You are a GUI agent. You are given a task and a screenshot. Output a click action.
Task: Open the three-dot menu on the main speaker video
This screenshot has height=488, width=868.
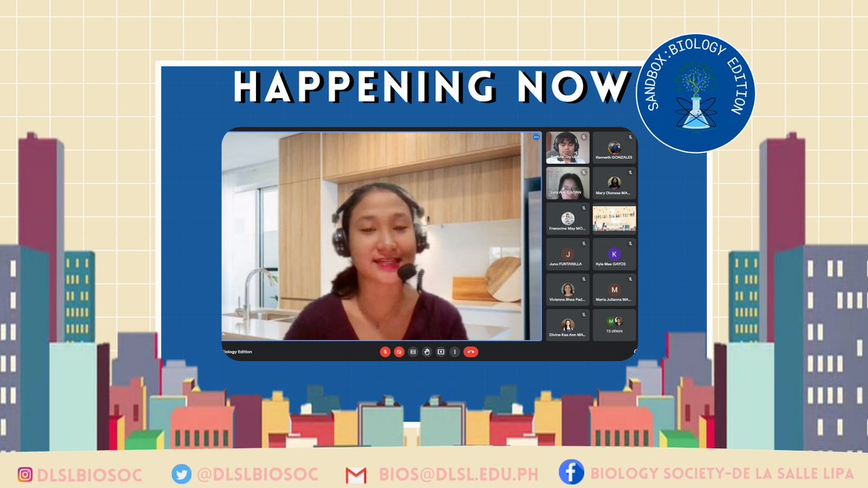(536, 137)
